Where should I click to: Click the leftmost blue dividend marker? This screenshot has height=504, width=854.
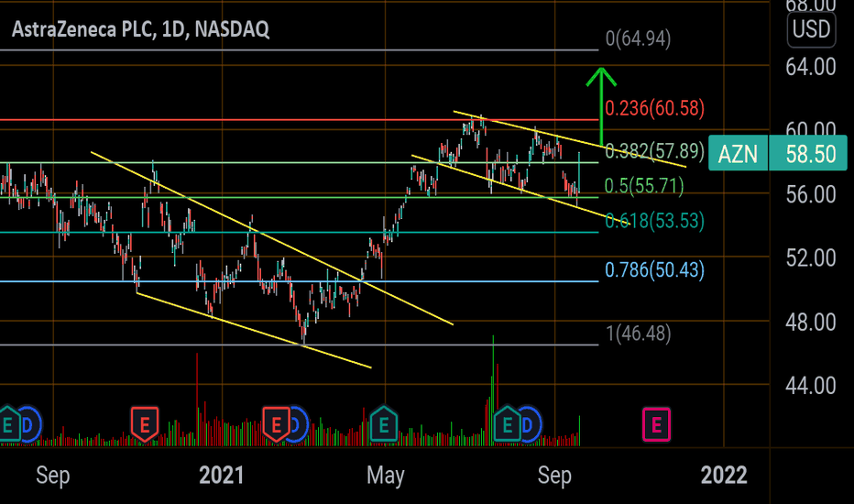(x=30, y=424)
